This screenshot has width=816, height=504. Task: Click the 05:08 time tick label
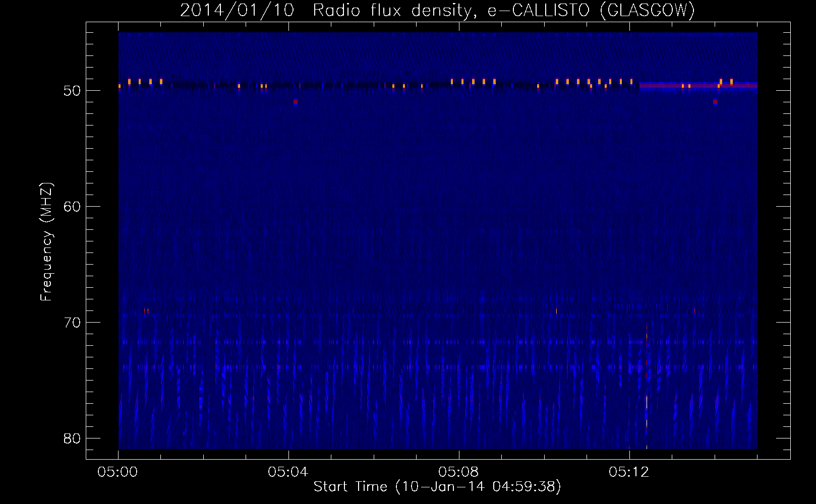tap(458, 472)
